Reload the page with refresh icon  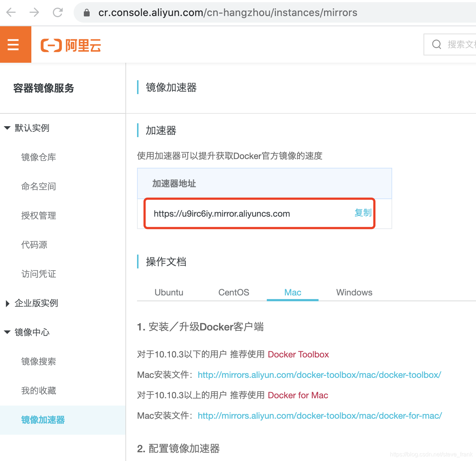(58, 12)
